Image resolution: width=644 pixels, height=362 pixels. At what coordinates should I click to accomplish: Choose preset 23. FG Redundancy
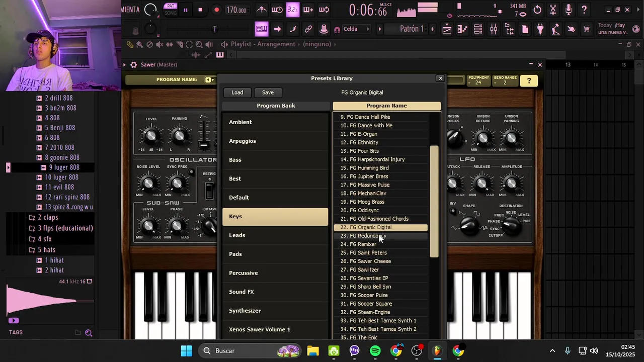click(x=380, y=236)
